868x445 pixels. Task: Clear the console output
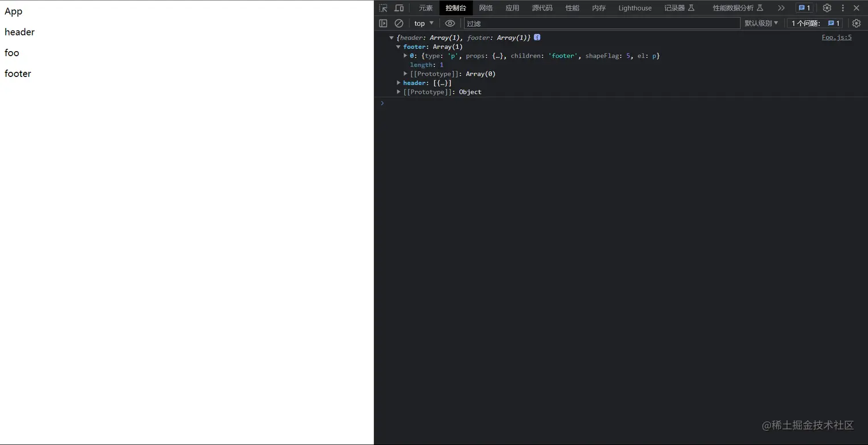(x=399, y=24)
